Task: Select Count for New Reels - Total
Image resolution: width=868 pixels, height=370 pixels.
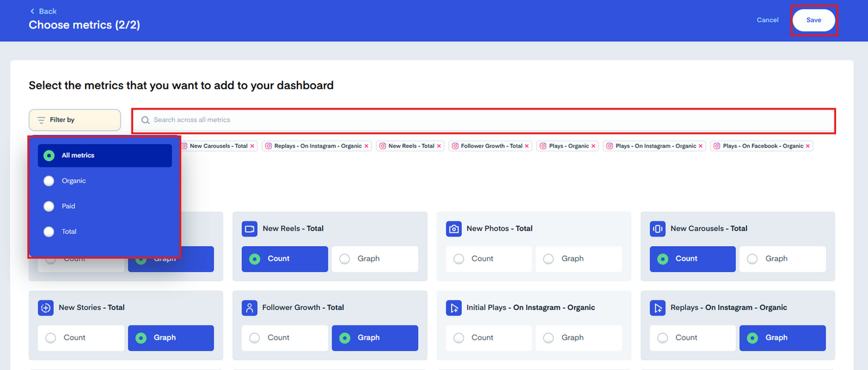Action: tap(285, 259)
